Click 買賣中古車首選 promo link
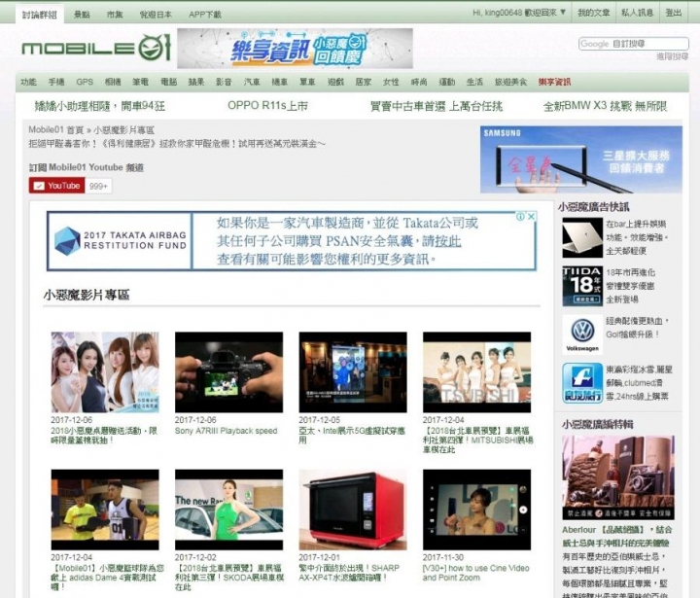Screen dimensions: 700x598 click(437, 106)
